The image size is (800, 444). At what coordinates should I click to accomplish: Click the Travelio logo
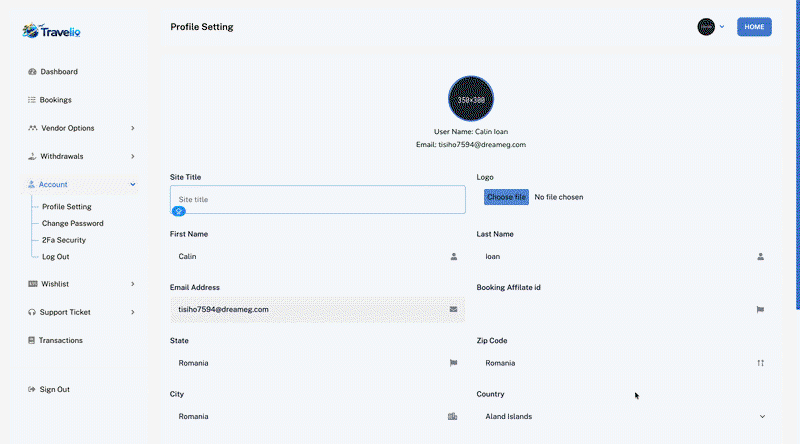(x=51, y=31)
